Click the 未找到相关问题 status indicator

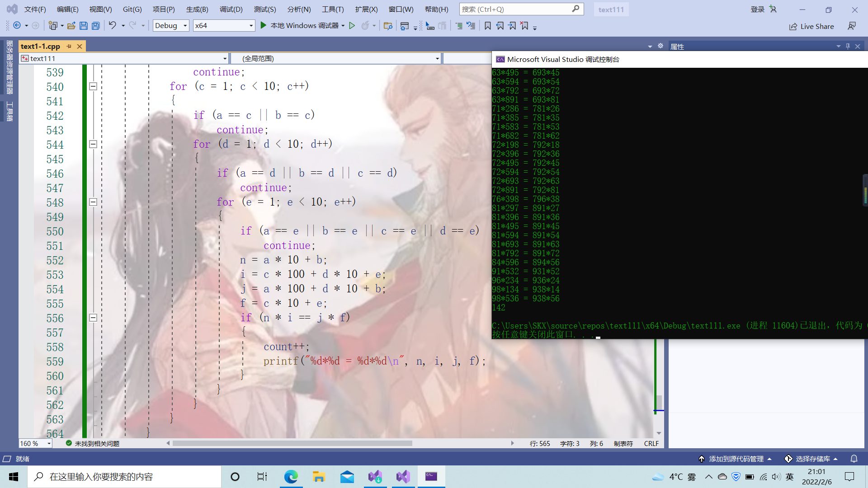[93, 444]
